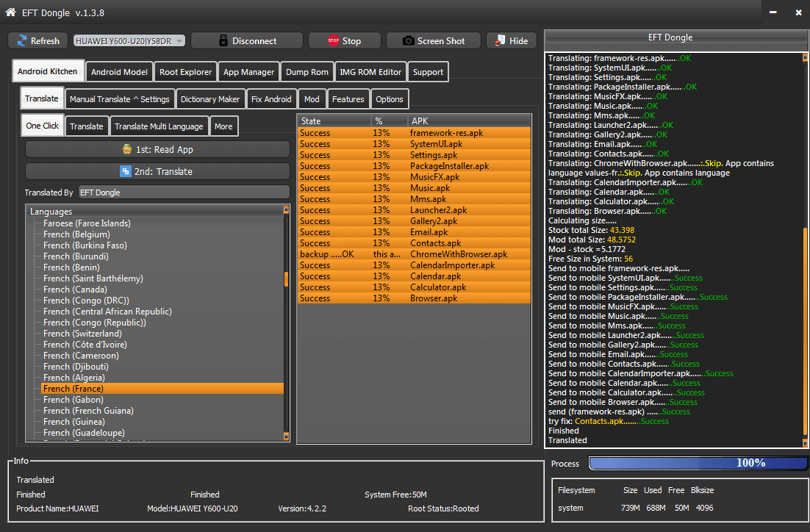Select the Browser.apk row
This screenshot has width=810, height=532.
(415, 298)
